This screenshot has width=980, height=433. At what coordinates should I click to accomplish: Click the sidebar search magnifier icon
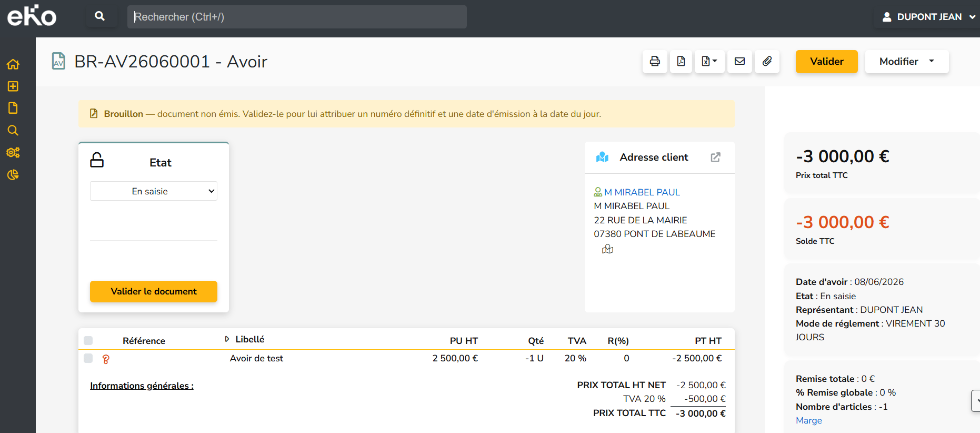click(x=13, y=130)
